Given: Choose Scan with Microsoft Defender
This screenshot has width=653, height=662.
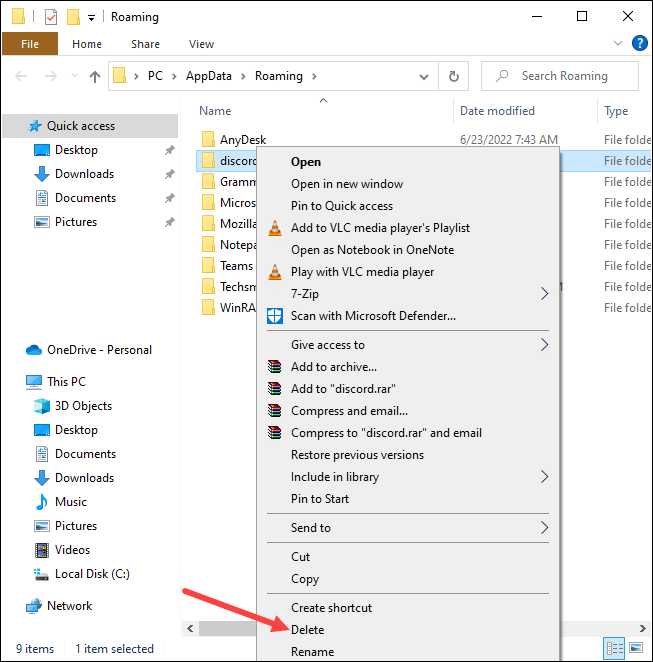Looking at the screenshot, I should (x=374, y=316).
